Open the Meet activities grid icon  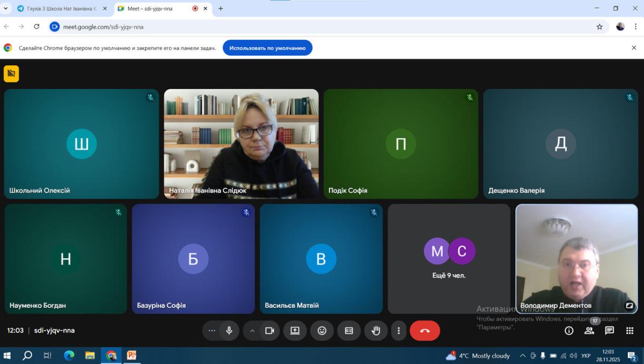tap(630, 331)
